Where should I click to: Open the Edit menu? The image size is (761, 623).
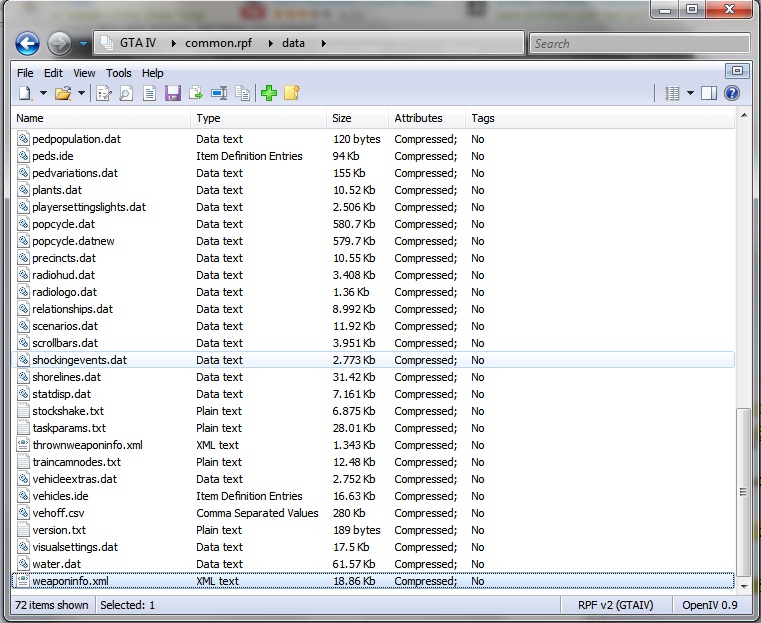(x=53, y=73)
